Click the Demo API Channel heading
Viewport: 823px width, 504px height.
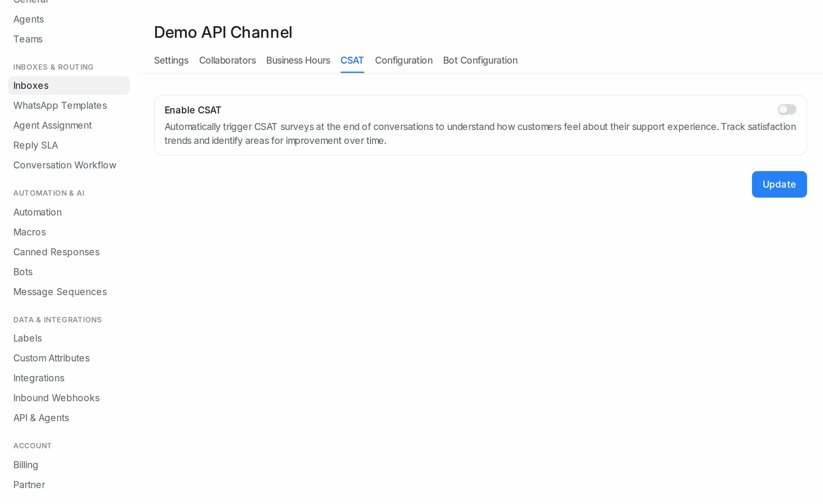[x=223, y=32]
